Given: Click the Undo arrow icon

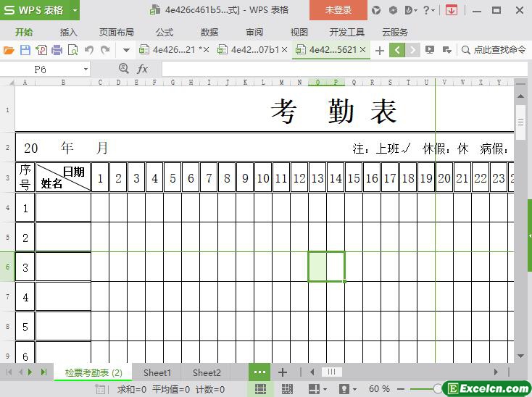Looking at the screenshot, I should [x=89, y=50].
